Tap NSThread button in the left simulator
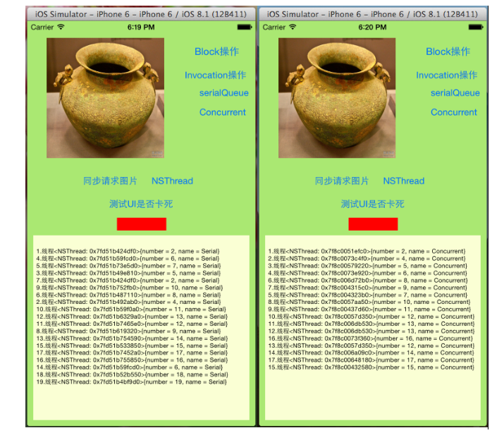504x440 pixels. pos(172,181)
